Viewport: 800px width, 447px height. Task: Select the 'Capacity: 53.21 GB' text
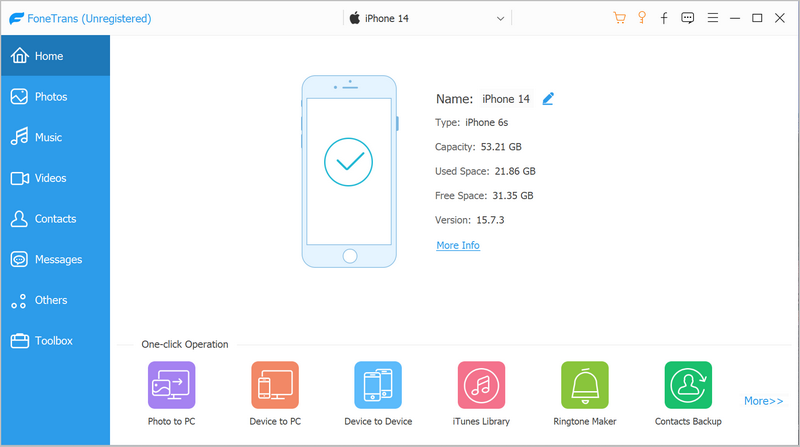coord(478,147)
